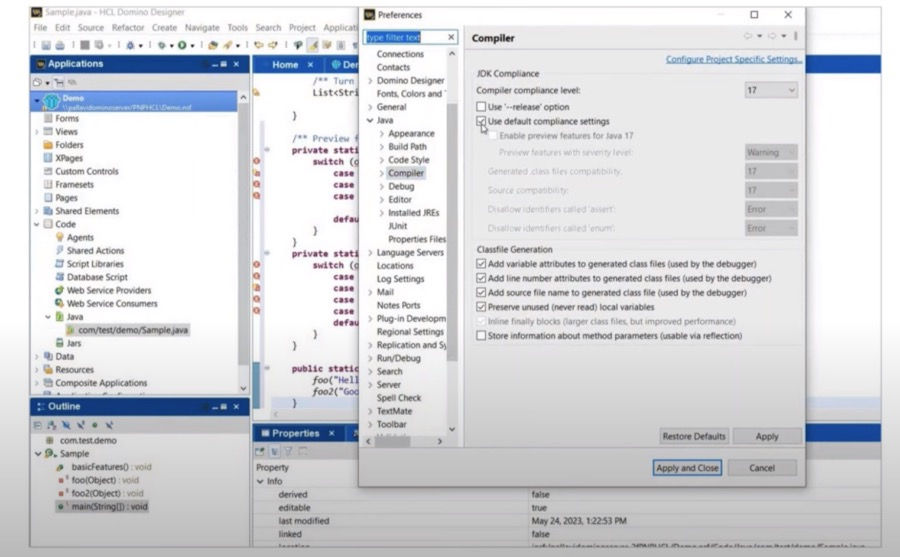Toggle Preserve unused local variables checkbox
This screenshot has width=900, height=557.
(x=481, y=307)
